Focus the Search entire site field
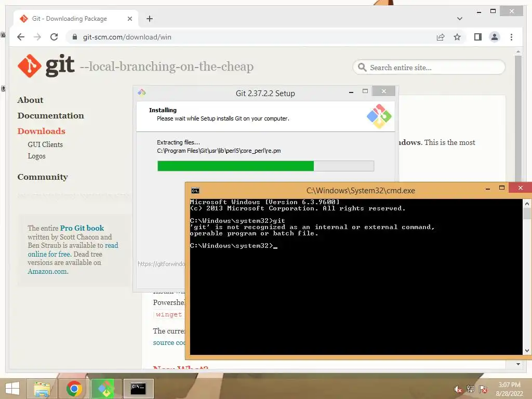The width and height of the screenshot is (532, 399). tap(429, 67)
